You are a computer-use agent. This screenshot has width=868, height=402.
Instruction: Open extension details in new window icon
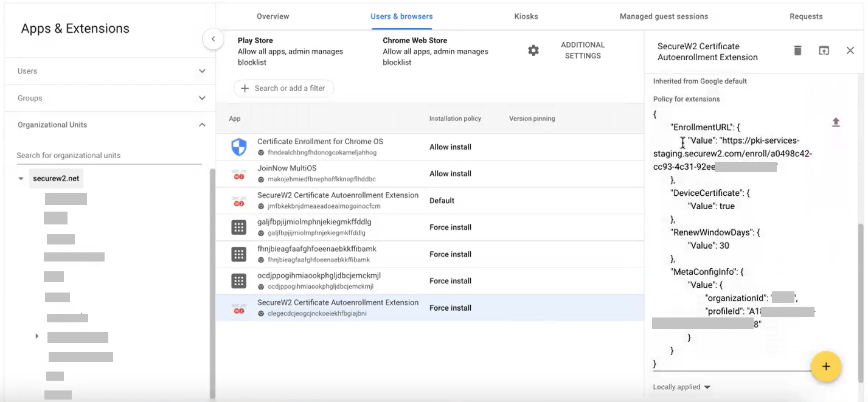click(x=824, y=50)
